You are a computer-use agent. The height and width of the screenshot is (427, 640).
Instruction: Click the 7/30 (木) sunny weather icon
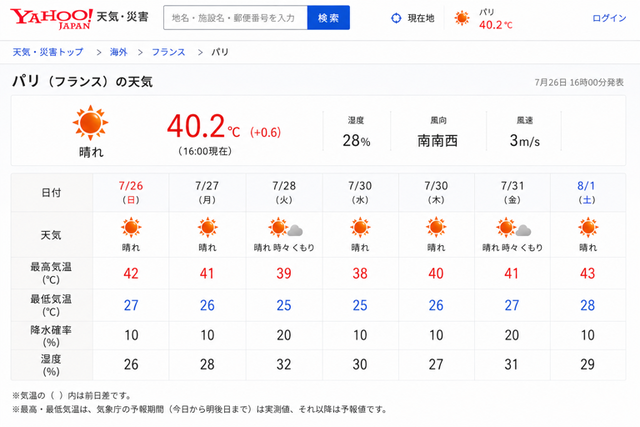[x=436, y=228]
